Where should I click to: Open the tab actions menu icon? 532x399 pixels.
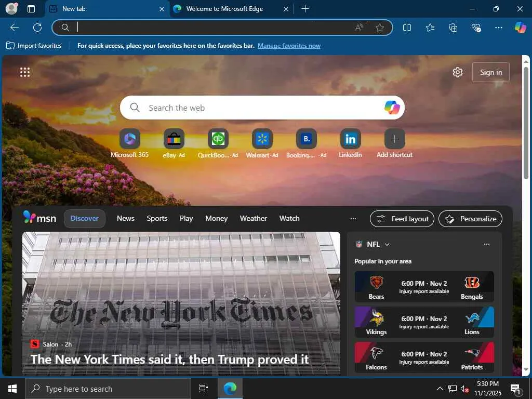[31, 9]
